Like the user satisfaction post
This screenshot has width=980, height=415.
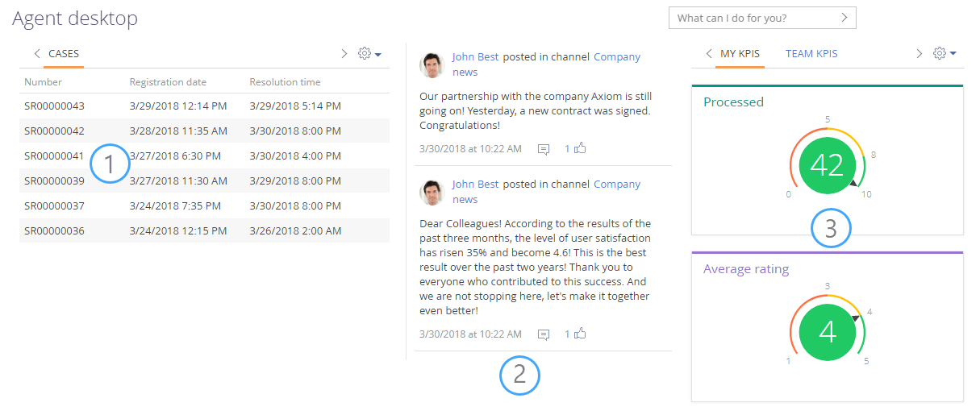pos(575,334)
